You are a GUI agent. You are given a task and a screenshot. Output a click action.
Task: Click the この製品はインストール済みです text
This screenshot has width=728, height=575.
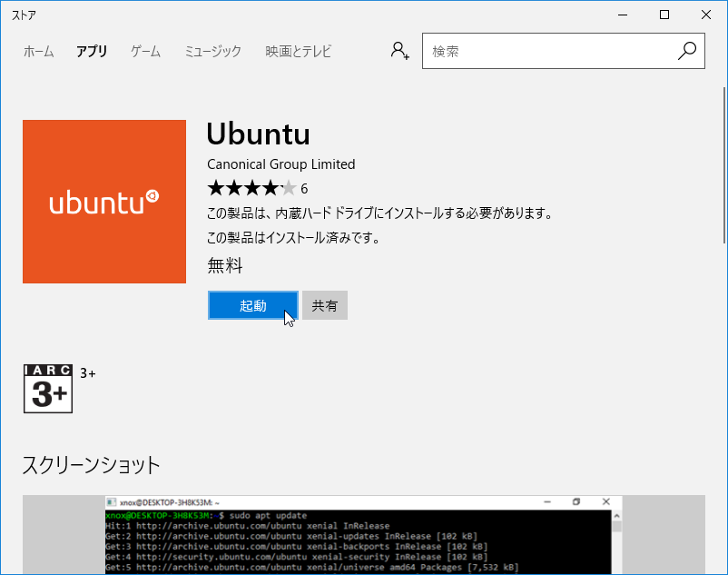click(294, 238)
